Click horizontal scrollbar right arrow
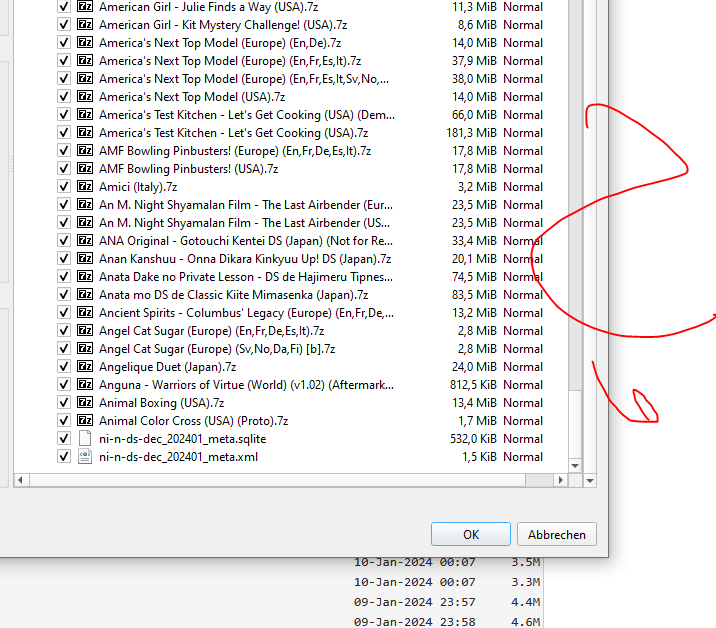716x628 pixels. tap(560, 480)
